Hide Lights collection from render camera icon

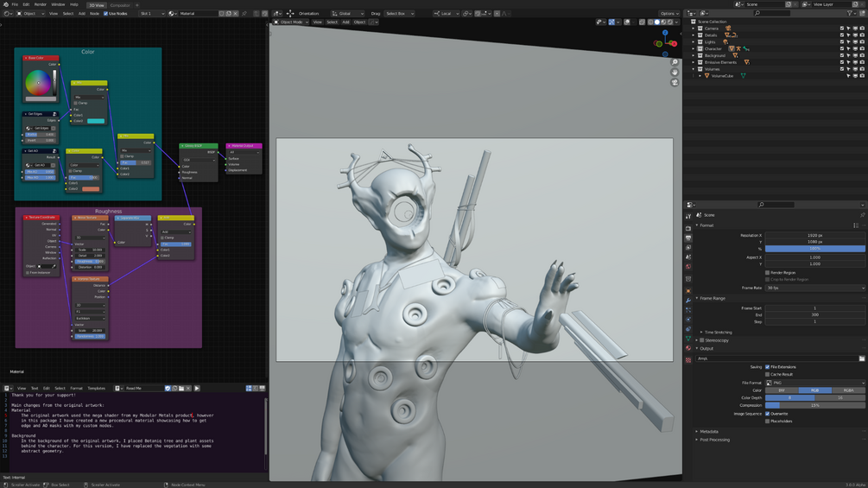point(862,42)
